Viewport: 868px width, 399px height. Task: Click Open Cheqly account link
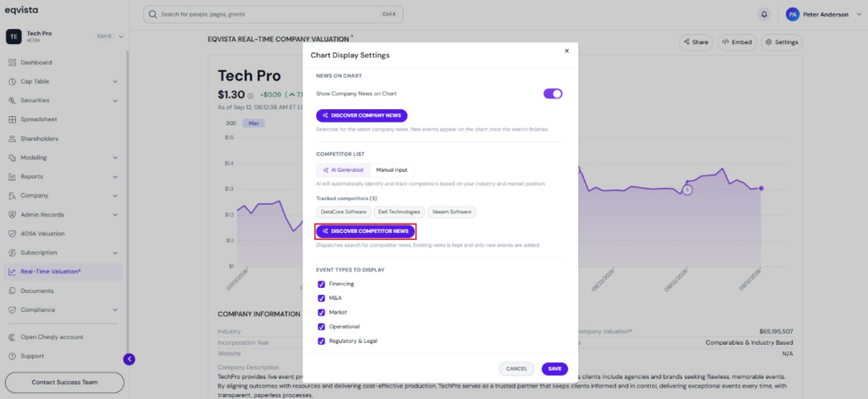[52, 337]
